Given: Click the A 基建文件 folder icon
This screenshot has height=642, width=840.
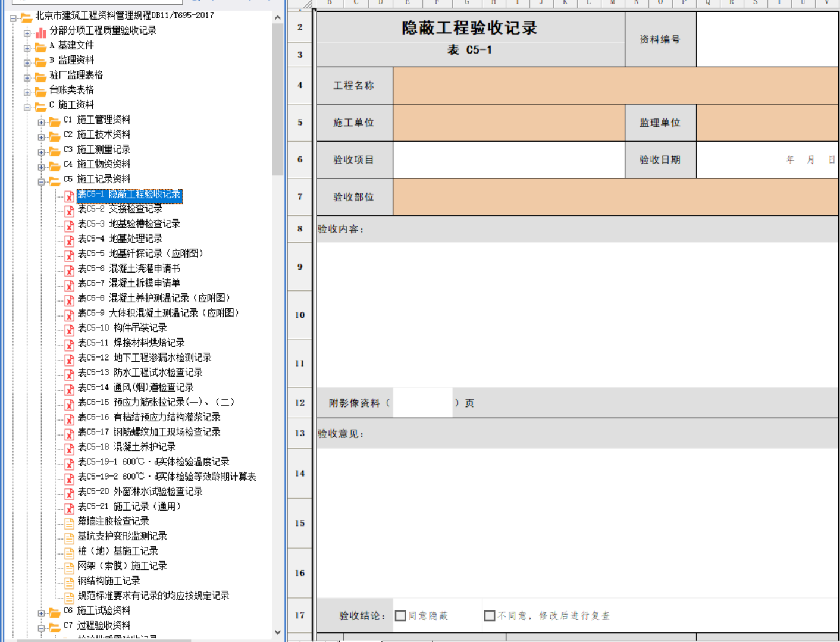Looking at the screenshot, I should coord(40,47).
